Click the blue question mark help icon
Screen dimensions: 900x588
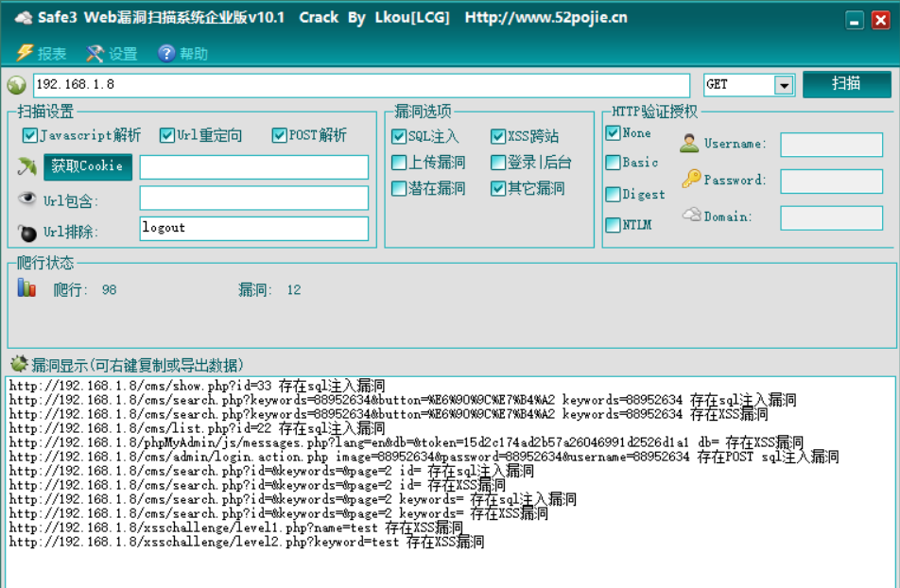[x=166, y=53]
